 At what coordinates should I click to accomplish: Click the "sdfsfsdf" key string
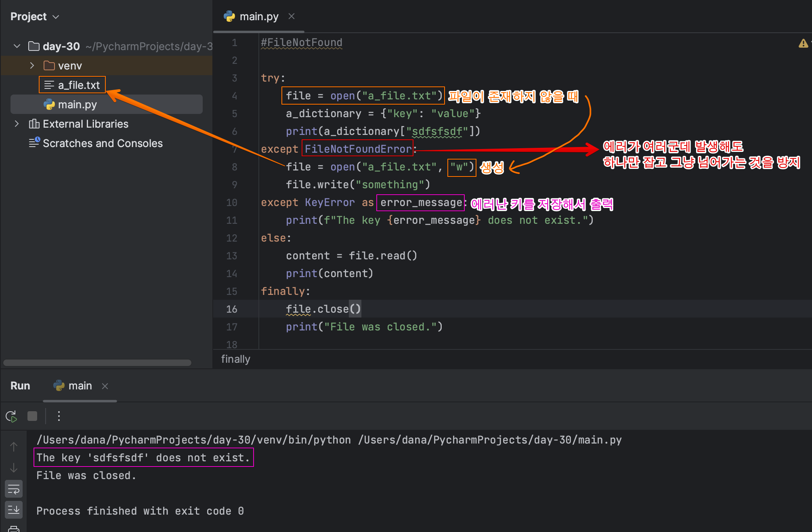(437, 131)
